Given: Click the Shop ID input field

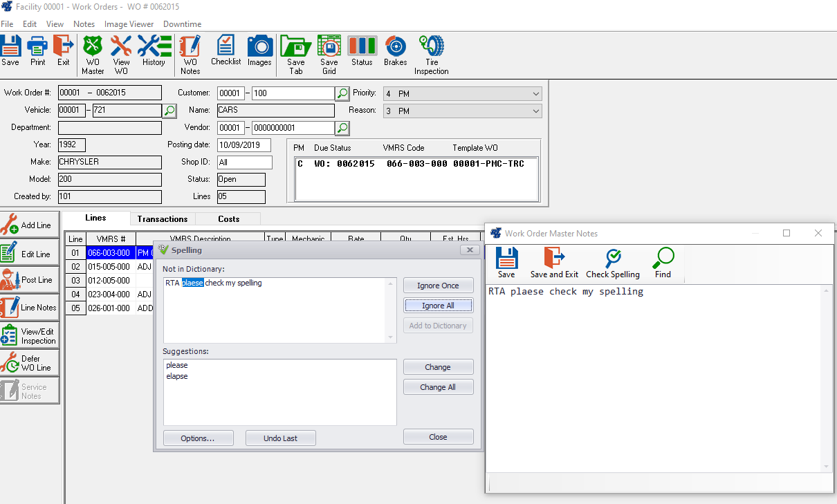Looking at the screenshot, I should (244, 162).
